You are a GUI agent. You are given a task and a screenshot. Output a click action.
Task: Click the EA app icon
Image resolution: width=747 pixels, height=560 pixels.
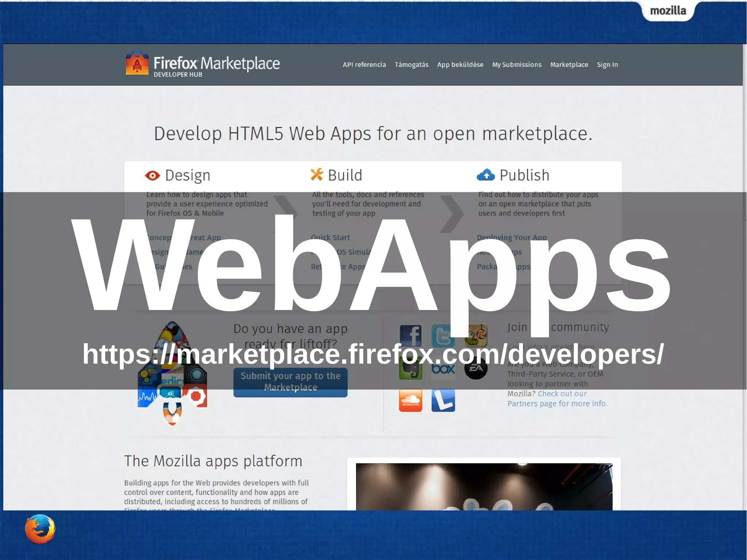[x=476, y=368]
